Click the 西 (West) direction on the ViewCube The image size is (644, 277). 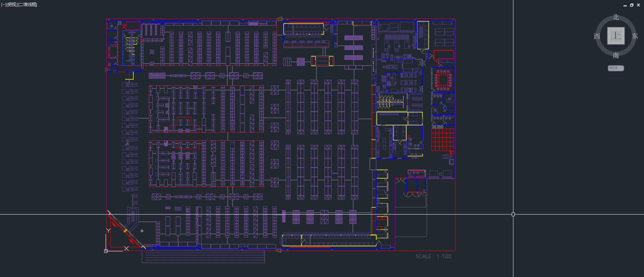597,36
